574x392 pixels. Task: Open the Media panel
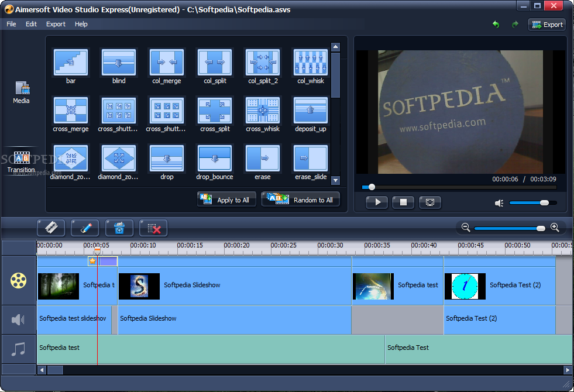[22, 92]
